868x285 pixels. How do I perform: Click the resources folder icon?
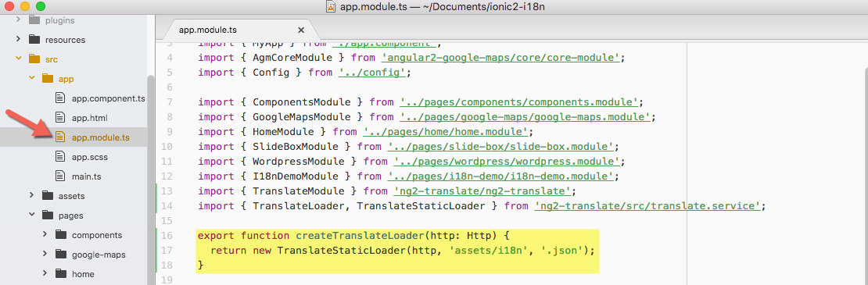(x=34, y=39)
